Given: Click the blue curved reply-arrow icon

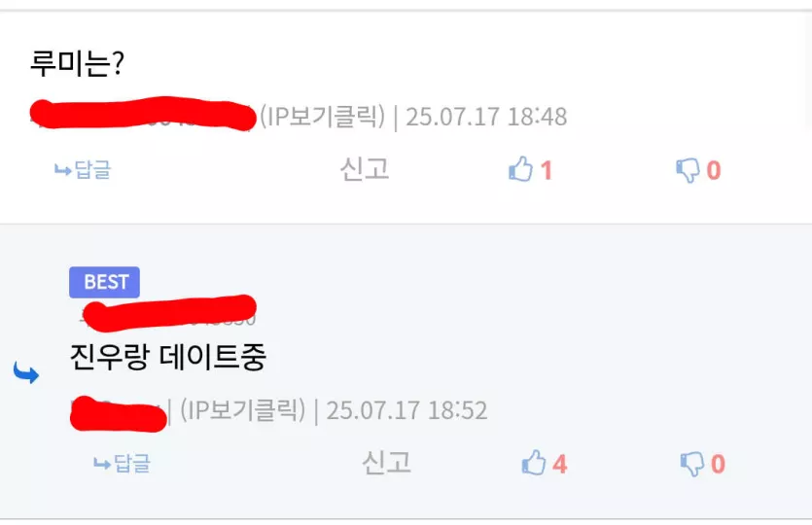Looking at the screenshot, I should [26, 372].
